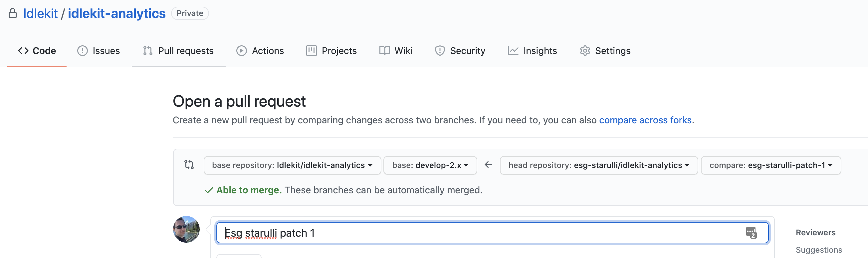Click the Able to merge status text
868x258 pixels.
[x=249, y=190]
